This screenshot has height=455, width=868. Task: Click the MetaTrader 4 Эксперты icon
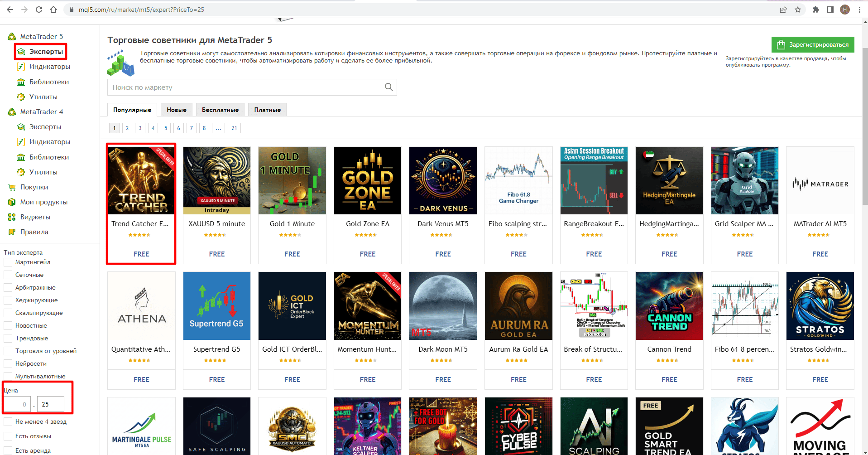click(21, 127)
